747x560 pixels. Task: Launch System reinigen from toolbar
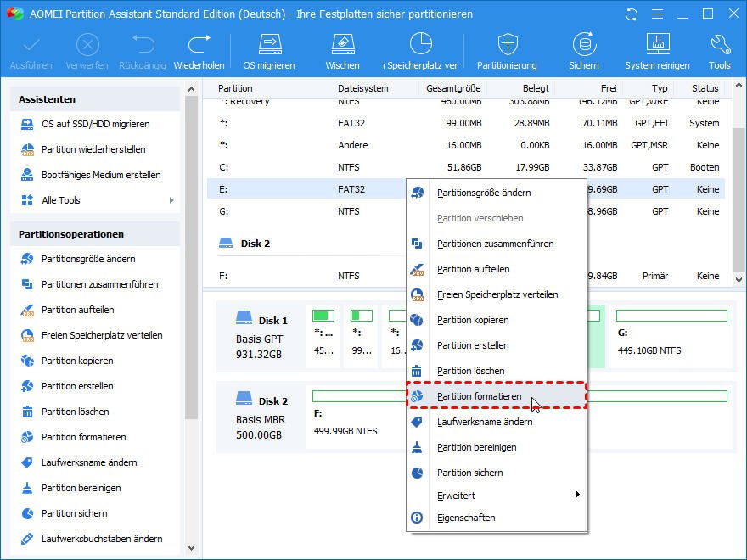pos(658,45)
